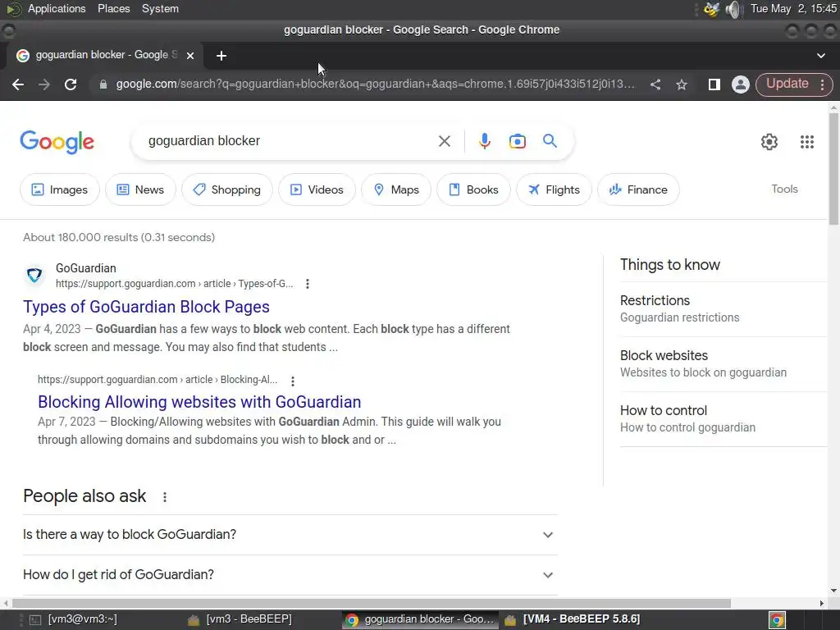Image resolution: width=840 pixels, height=630 pixels.
Task: Filter results by Images
Action: 59,189
